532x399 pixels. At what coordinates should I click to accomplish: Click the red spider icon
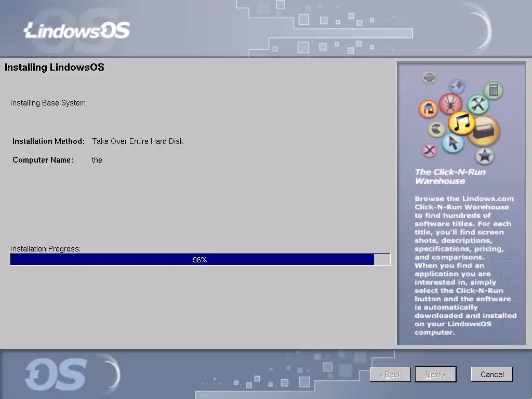450,103
